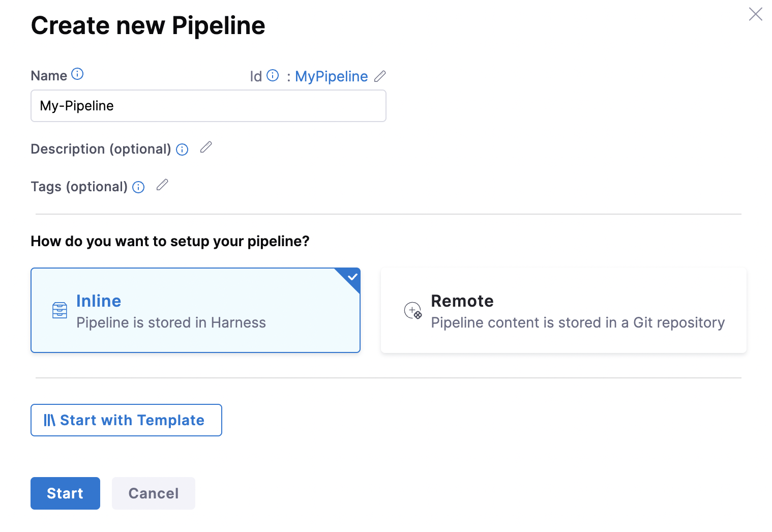The width and height of the screenshot is (772, 532).
Task: Cancel the pipeline creation
Action: click(154, 493)
